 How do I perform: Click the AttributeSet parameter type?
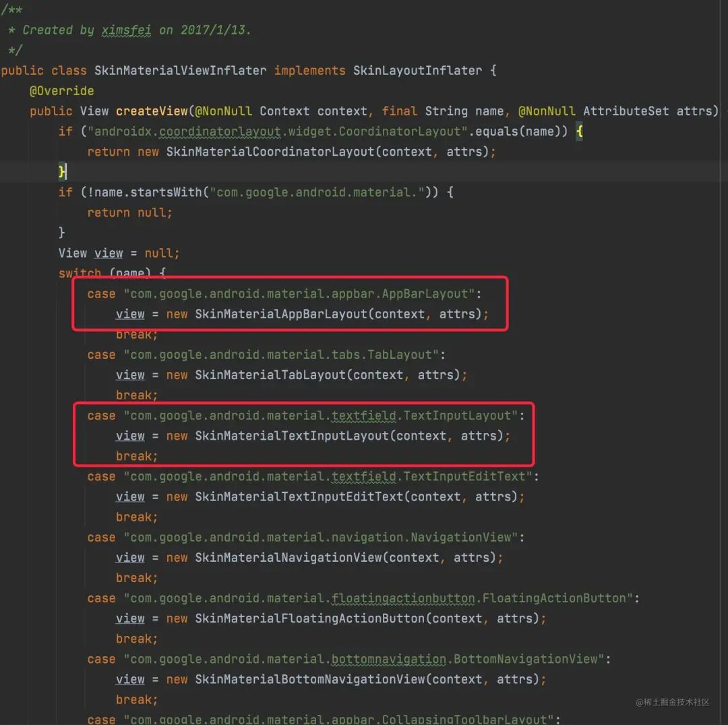pos(626,111)
